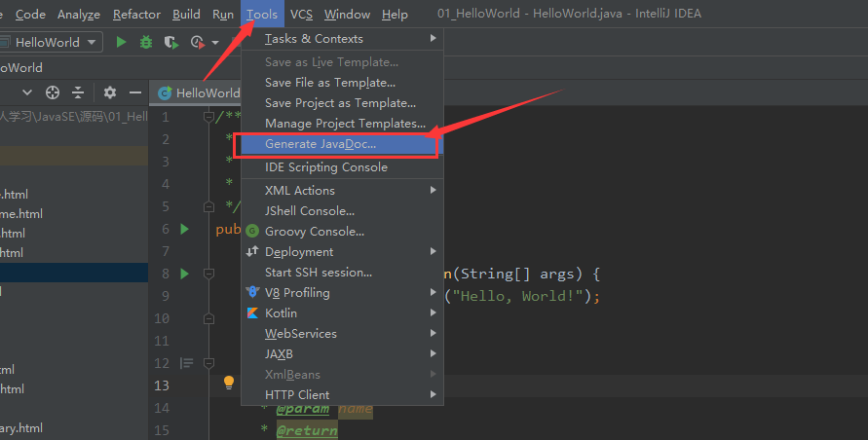
Task: Expand V8 Profiling submenu
Action: pos(342,293)
